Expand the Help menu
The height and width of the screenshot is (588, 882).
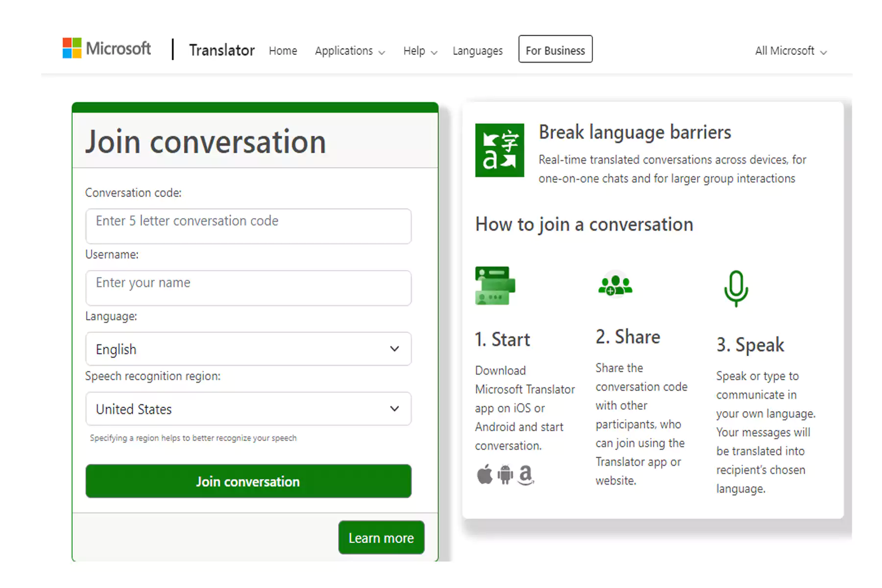[x=420, y=51]
